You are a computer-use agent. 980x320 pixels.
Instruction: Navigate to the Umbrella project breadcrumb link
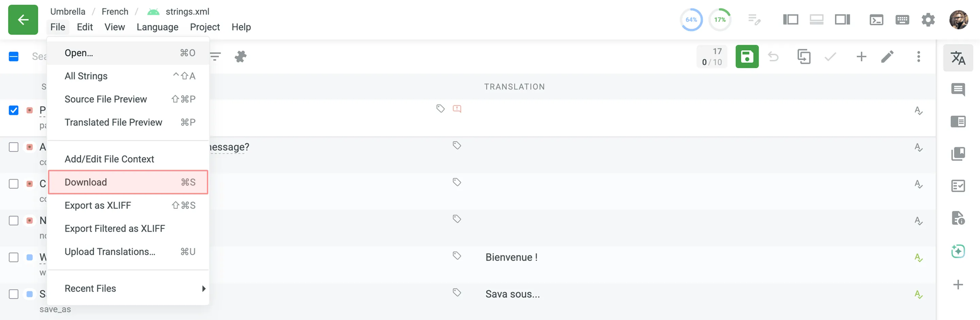(x=68, y=12)
